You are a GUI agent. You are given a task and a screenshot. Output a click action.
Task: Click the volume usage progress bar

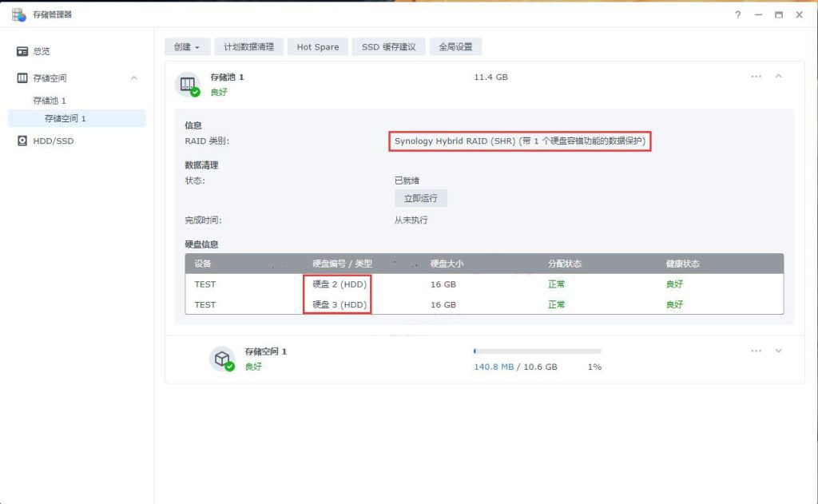[535, 351]
